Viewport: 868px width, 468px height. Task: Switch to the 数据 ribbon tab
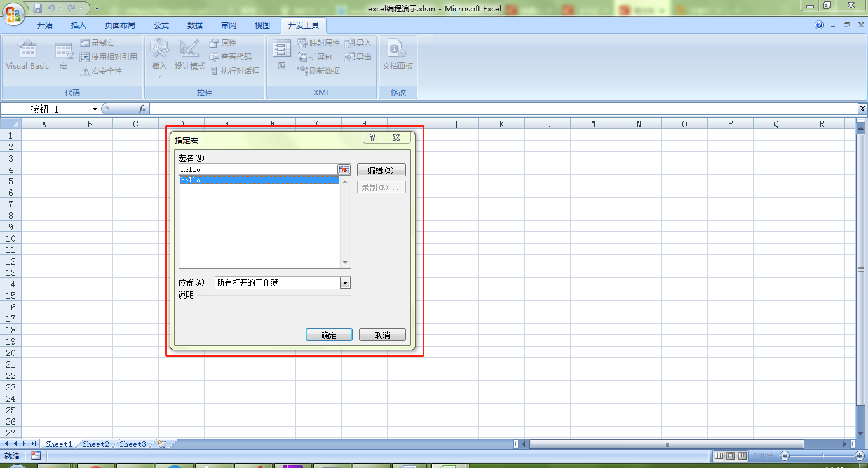pyautogui.click(x=195, y=25)
